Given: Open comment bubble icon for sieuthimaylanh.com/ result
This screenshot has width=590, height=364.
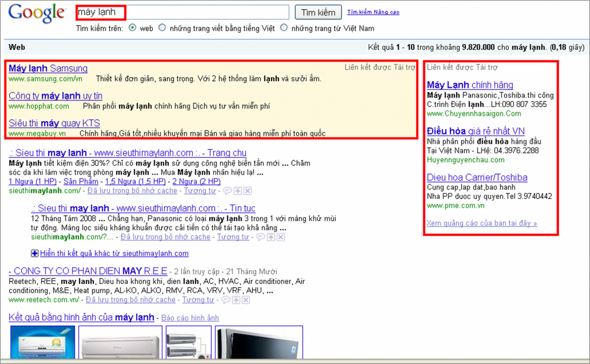Looking at the screenshot, I should [x=228, y=191].
